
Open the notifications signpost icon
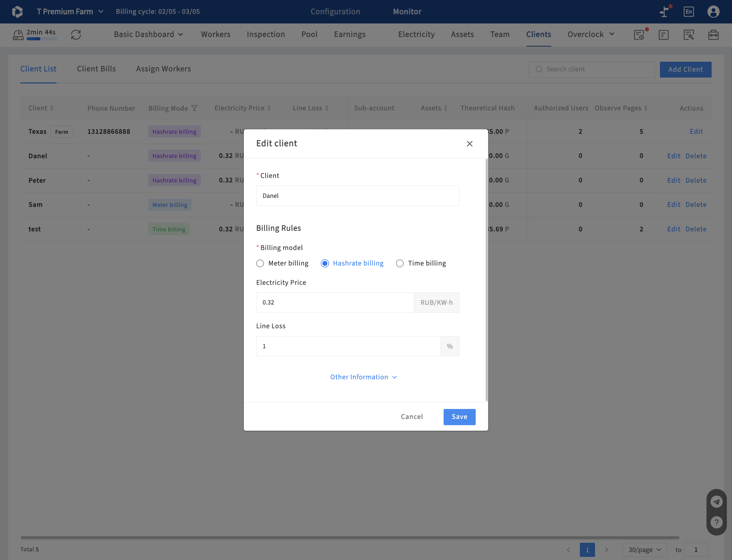[665, 11]
